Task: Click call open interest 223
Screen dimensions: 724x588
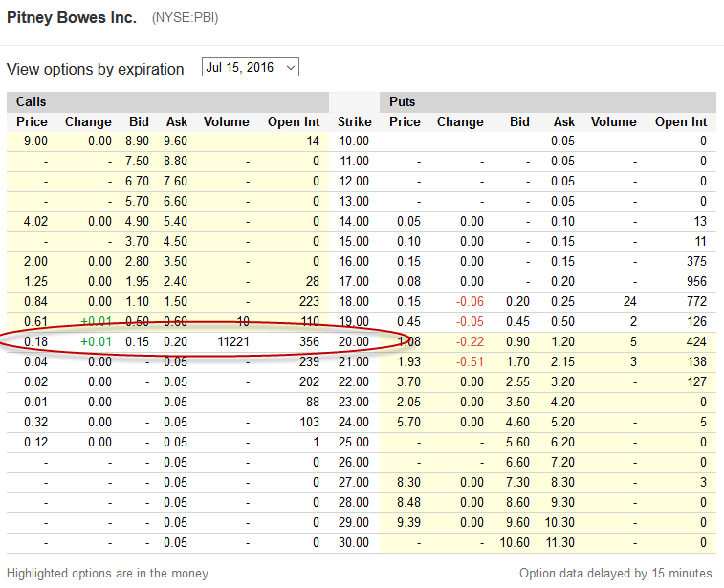Action: click(309, 301)
